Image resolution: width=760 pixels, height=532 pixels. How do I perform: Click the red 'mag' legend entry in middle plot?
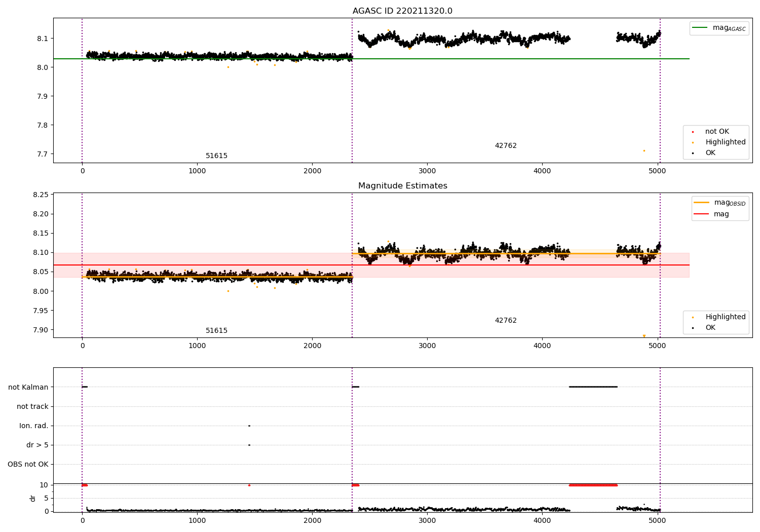711,214
